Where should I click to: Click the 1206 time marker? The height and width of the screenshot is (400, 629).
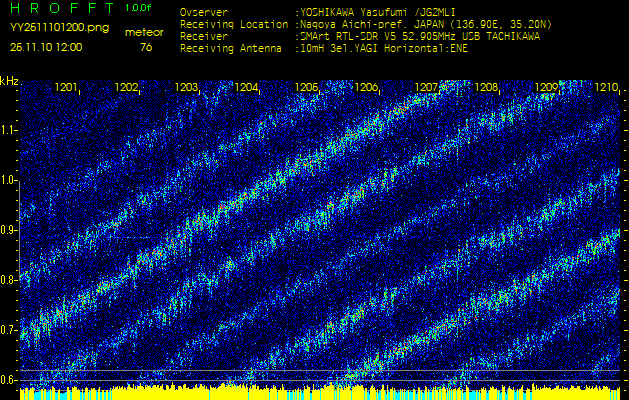pyautogui.click(x=366, y=88)
